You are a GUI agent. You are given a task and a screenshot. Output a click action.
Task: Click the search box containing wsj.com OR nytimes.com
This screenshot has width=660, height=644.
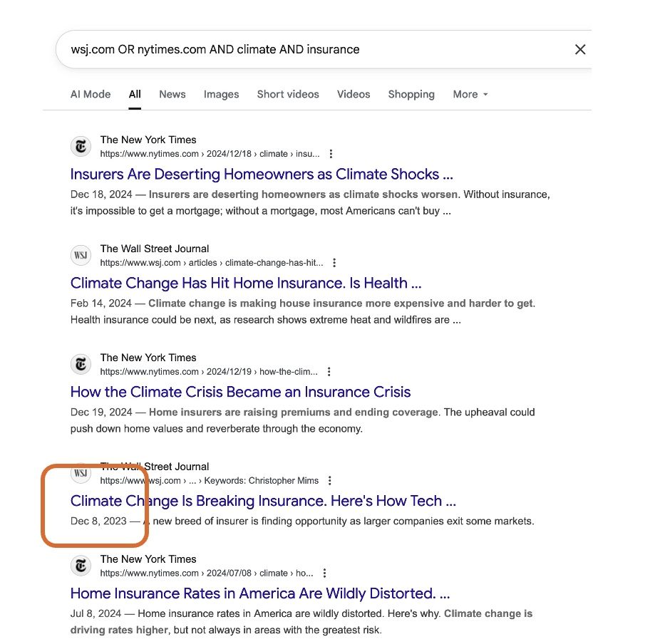coord(324,50)
